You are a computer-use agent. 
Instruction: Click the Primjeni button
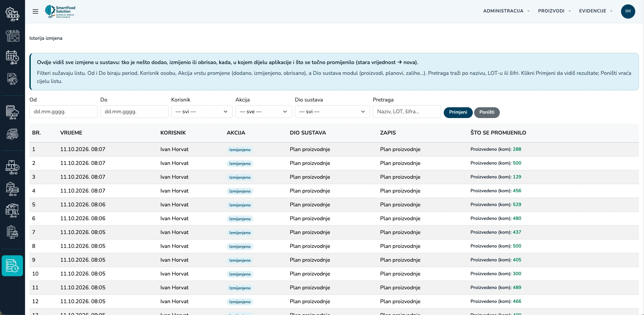point(458,112)
